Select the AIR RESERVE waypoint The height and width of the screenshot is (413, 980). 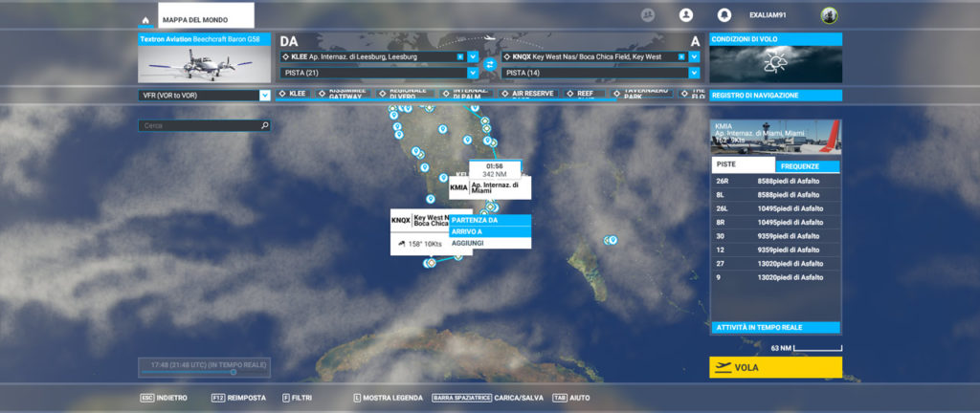(530, 94)
